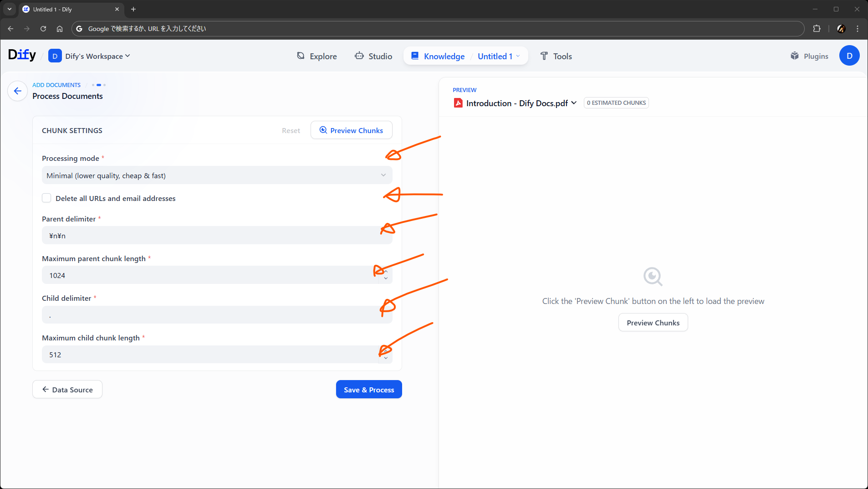Click the browser extensions puzzle icon
Image resolution: width=868 pixels, height=489 pixels.
(x=817, y=29)
